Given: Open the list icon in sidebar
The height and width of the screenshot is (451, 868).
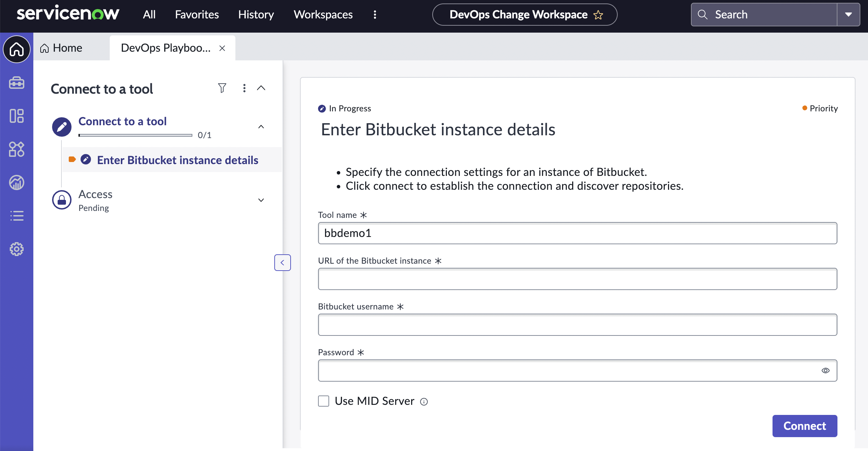Looking at the screenshot, I should pos(17,216).
